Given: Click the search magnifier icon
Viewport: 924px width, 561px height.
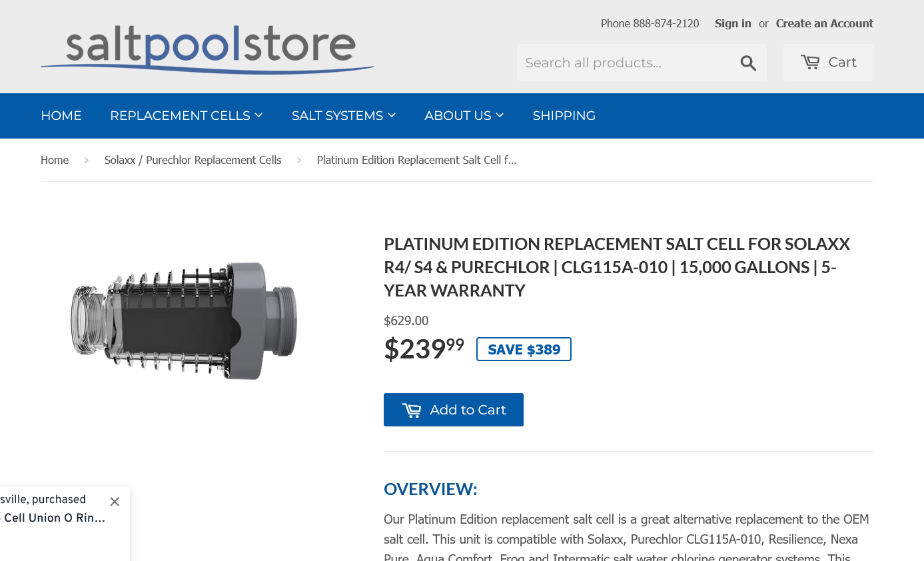Looking at the screenshot, I should [x=748, y=63].
